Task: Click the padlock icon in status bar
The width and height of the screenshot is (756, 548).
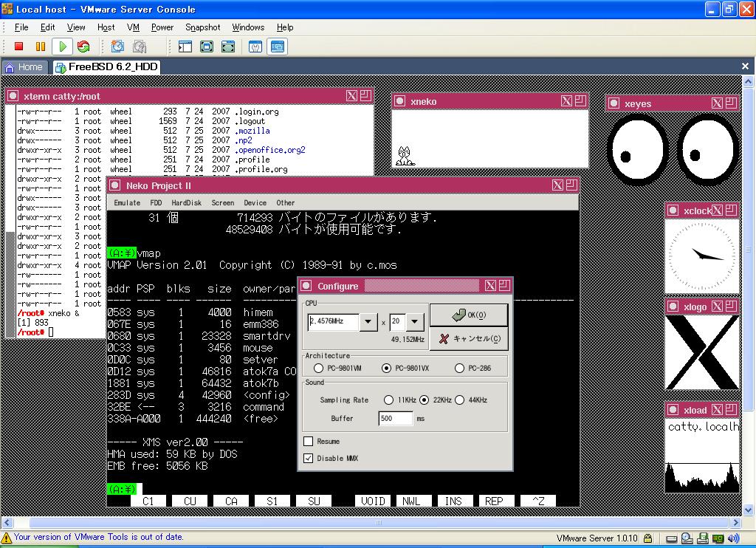Action: 648,538
